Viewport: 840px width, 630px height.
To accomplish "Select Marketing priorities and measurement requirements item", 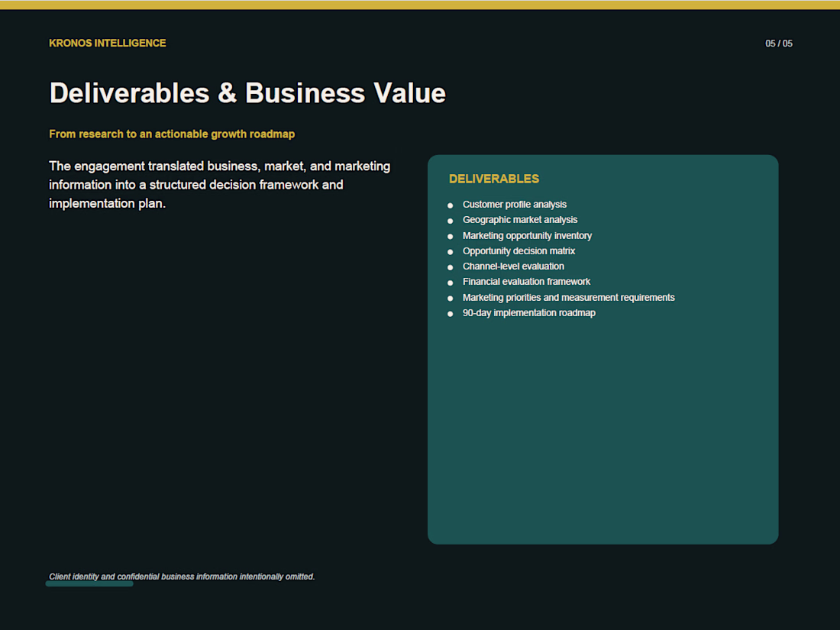I will [x=568, y=297].
